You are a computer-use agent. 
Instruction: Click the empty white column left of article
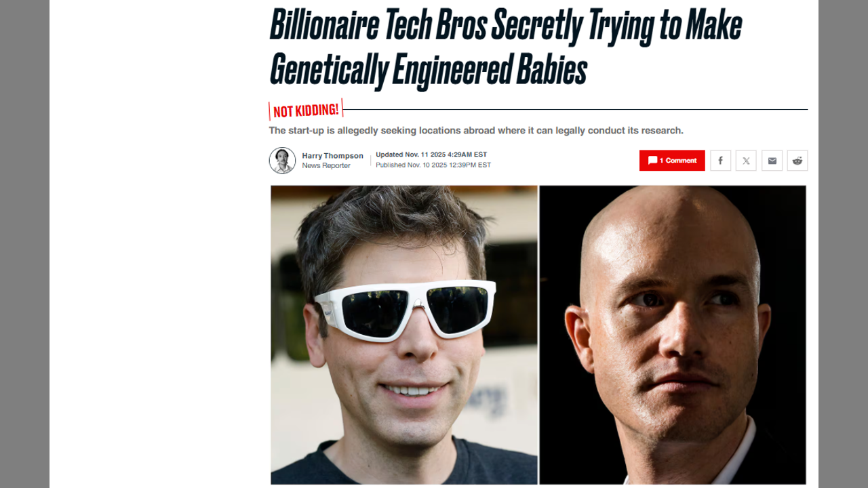point(159,244)
